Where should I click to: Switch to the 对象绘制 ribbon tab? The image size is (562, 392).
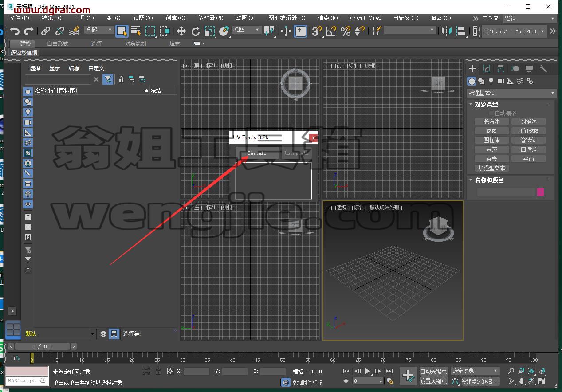click(135, 43)
